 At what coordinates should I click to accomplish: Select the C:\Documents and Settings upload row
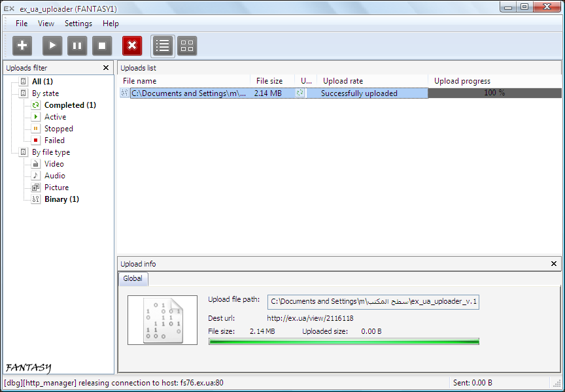pyautogui.click(x=340, y=93)
